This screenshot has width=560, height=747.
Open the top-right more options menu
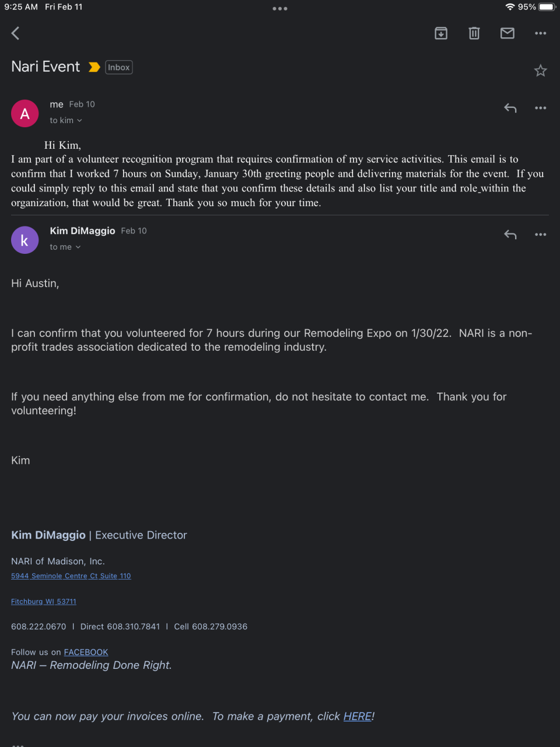click(541, 33)
